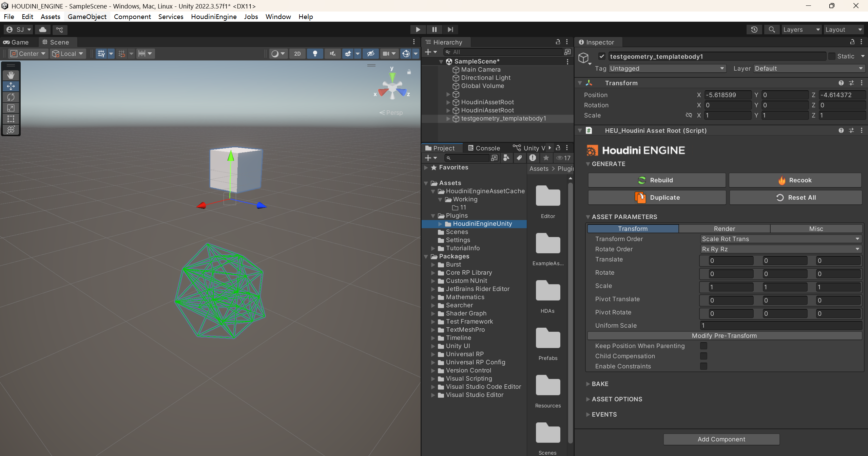This screenshot has width=868, height=456.
Task: Switch to the Console tab
Action: [x=487, y=148]
